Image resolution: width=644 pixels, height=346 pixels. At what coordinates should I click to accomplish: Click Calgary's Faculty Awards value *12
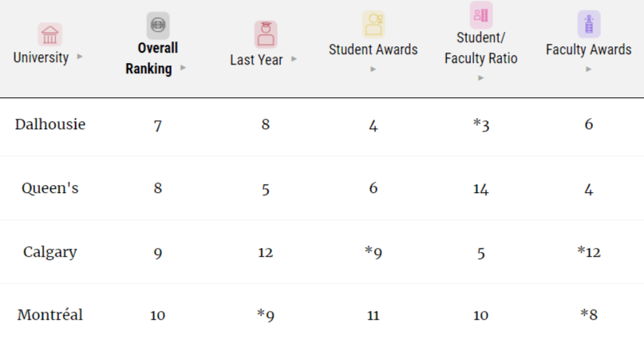coord(589,252)
